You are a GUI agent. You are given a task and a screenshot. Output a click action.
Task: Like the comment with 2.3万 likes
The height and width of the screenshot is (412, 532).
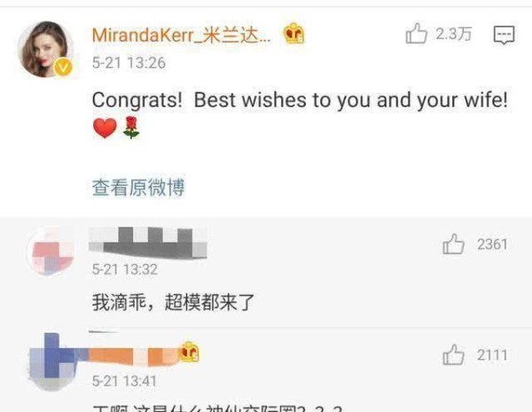(417, 34)
